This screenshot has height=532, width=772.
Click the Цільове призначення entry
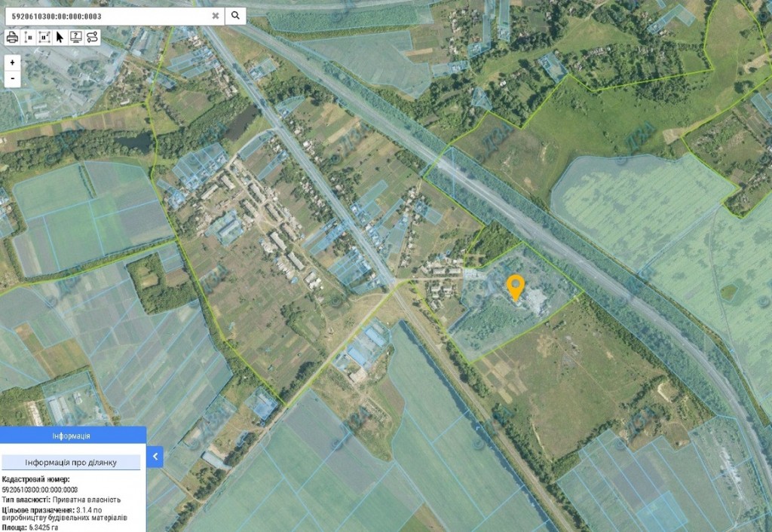pos(64,514)
